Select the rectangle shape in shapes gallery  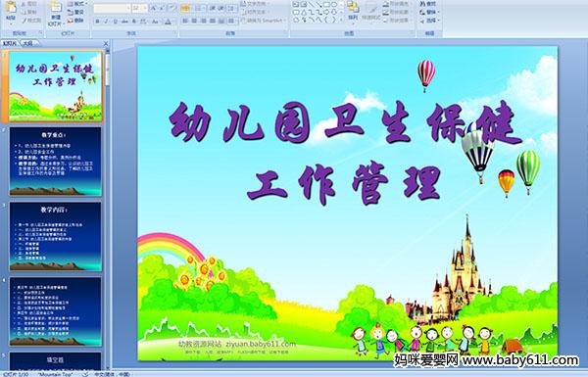click(x=326, y=4)
